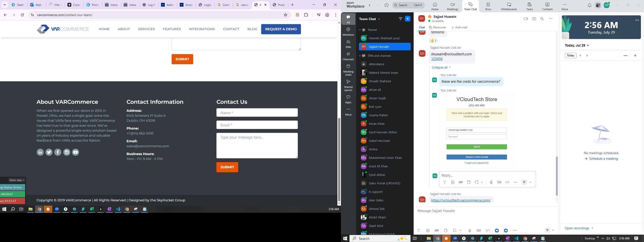Open the INTEGRATIONS menu on the website
The height and width of the screenshot is (242, 644).
point(202,29)
